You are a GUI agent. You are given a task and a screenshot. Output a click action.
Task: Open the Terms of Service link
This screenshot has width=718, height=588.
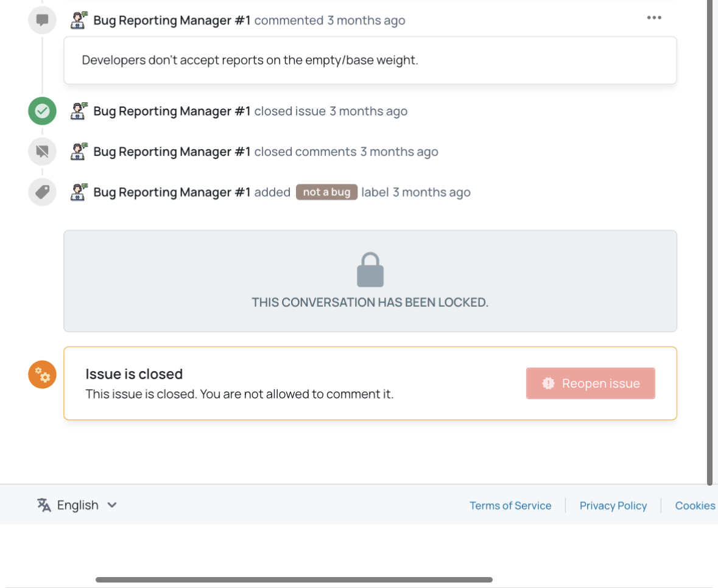510,506
